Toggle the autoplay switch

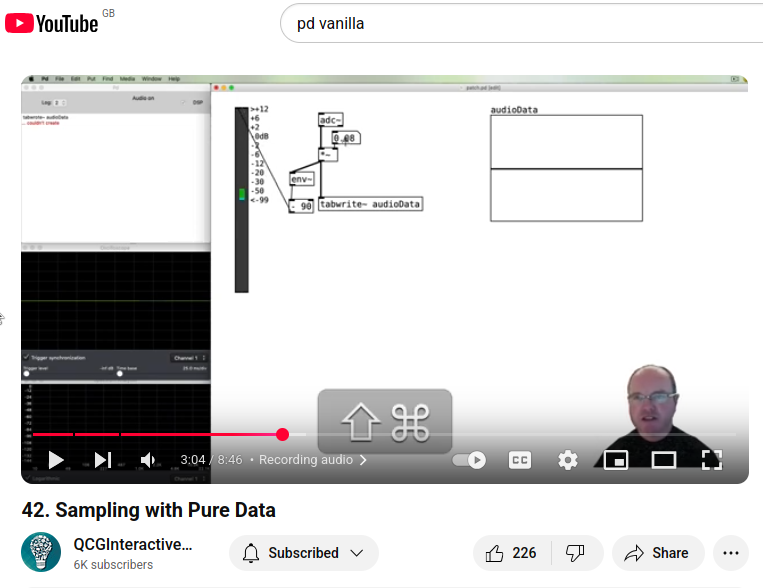click(x=469, y=460)
